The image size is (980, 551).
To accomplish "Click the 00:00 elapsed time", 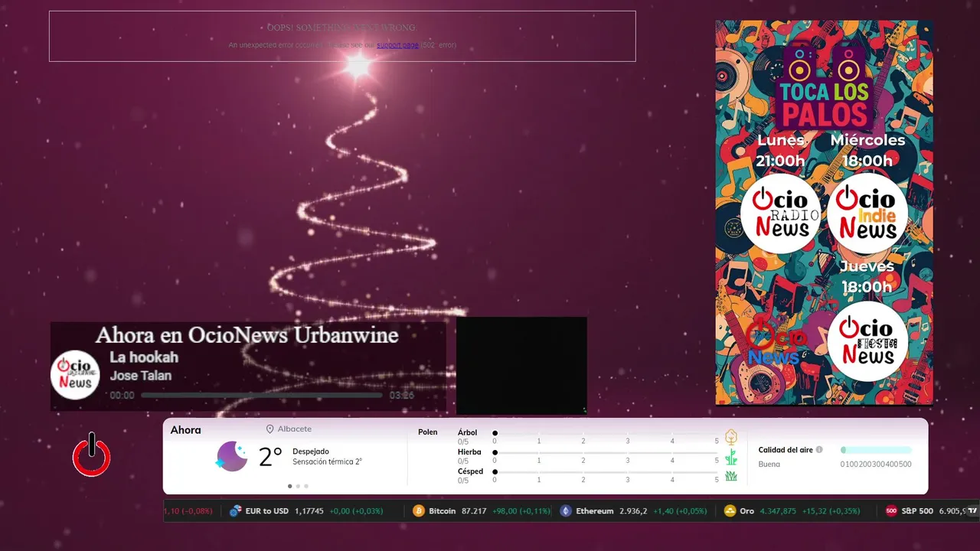I will pyautogui.click(x=122, y=396).
